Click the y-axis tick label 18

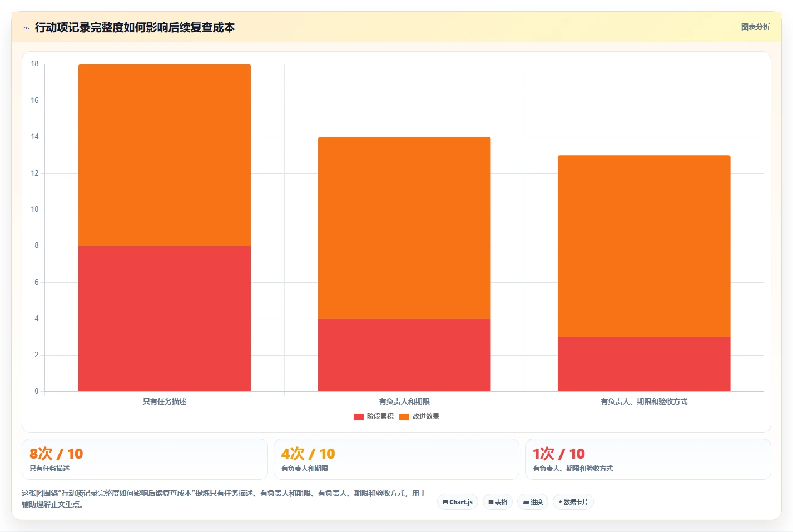click(35, 64)
